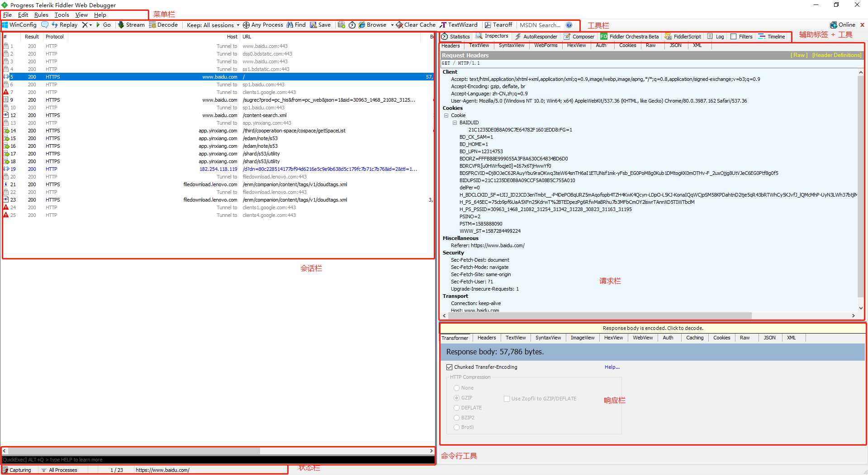Select the response ImageView tab
The width and height of the screenshot is (868, 475).
[583, 338]
